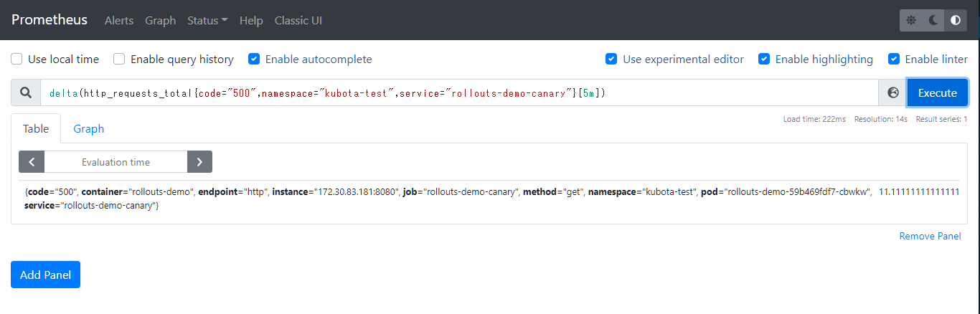
Task: Switch to the light theme sun icon
Action: [x=911, y=20]
